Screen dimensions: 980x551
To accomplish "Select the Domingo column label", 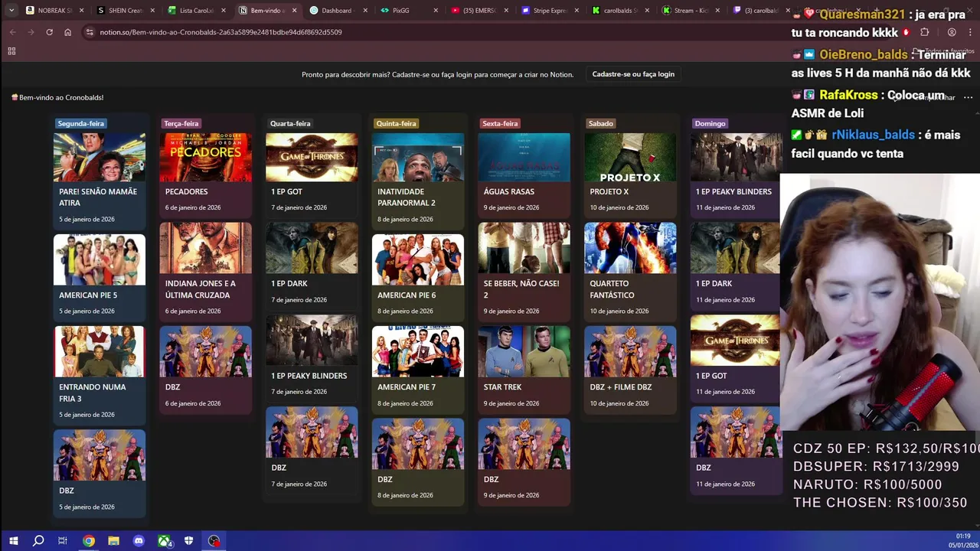I will coord(710,123).
